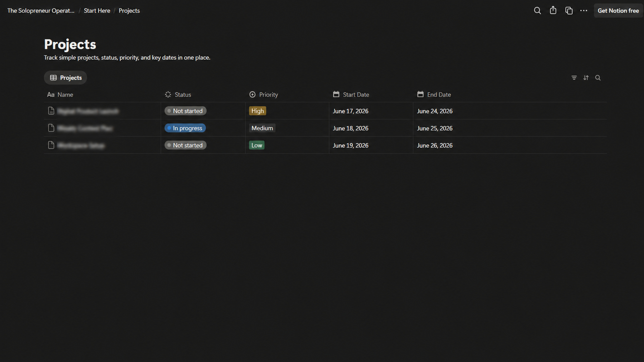Click the High priority tag

coord(257,111)
